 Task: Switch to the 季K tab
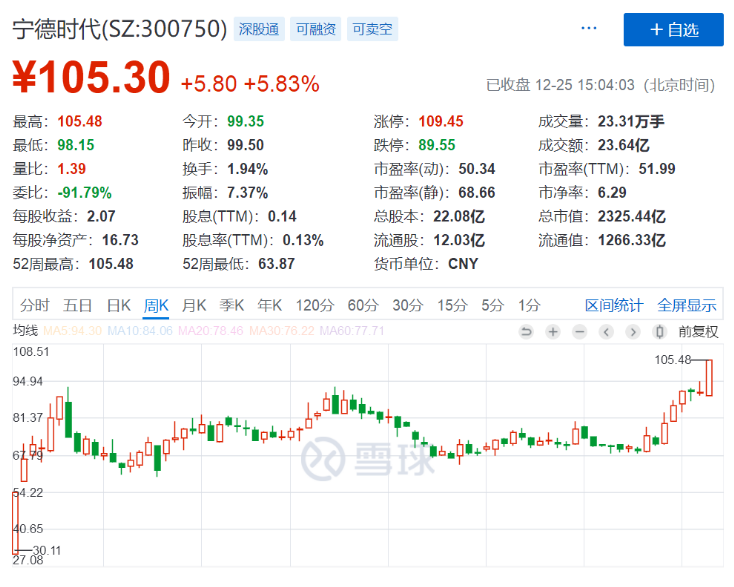[232, 306]
